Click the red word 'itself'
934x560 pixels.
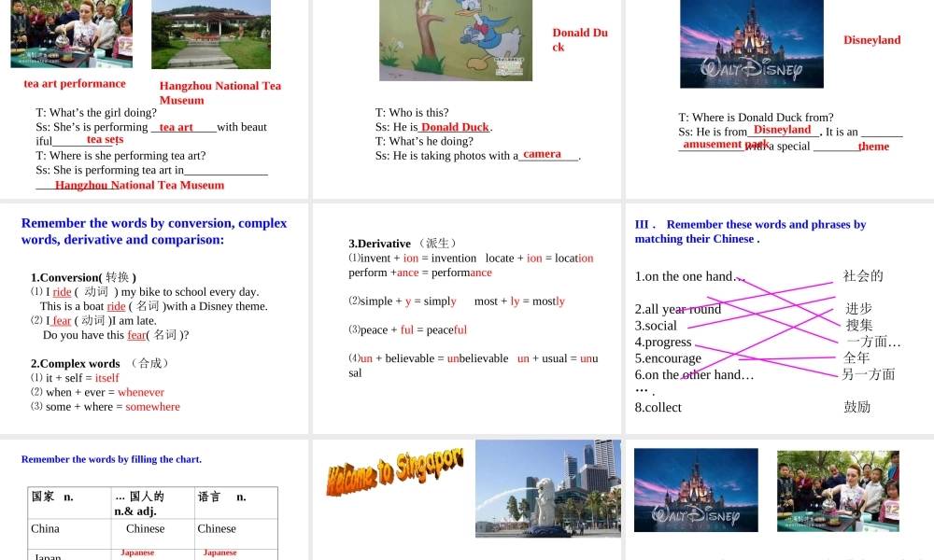(107, 378)
